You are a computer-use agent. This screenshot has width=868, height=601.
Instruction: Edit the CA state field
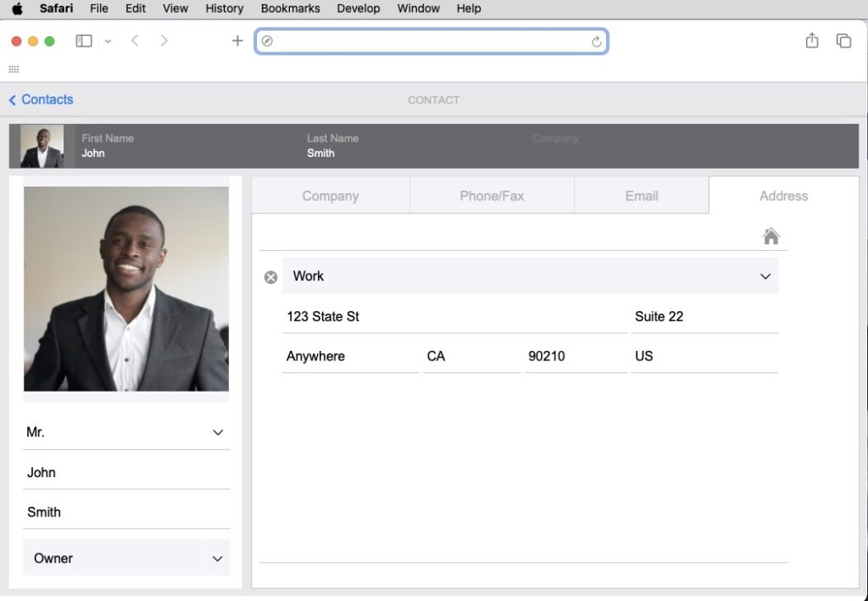tap(471, 356)
